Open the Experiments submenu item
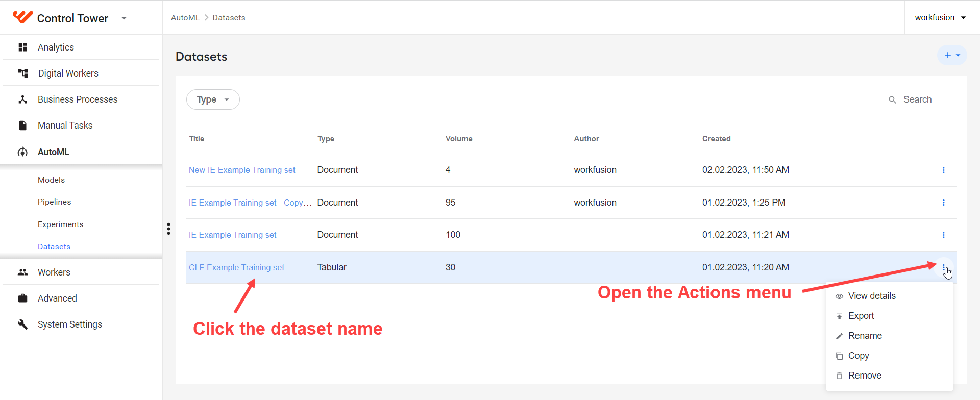 tap(60, 224)
